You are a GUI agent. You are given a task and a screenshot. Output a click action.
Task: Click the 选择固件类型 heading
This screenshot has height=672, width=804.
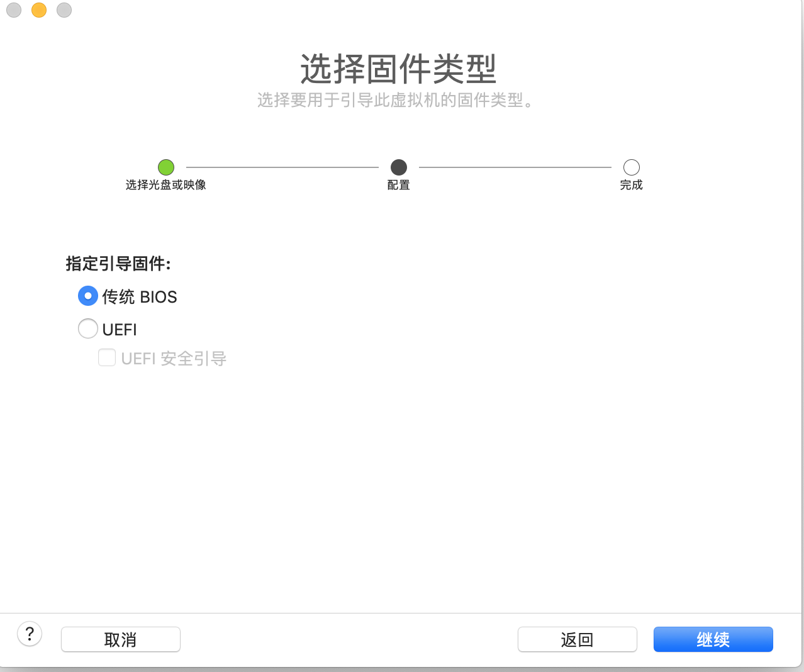click(x=398, y=69)
